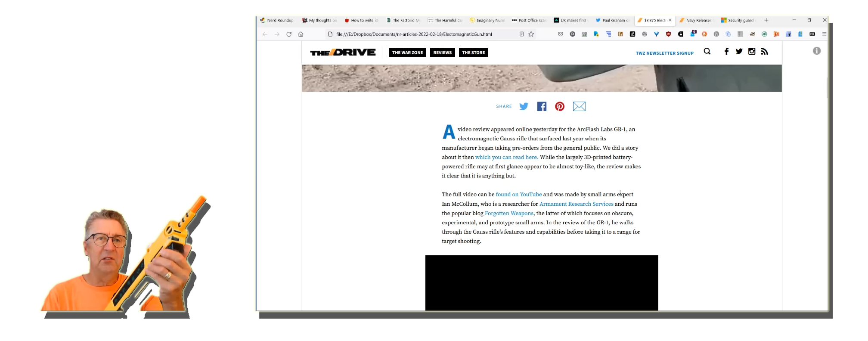Switch to the Post Office scan tab

[x=529, y=20]
